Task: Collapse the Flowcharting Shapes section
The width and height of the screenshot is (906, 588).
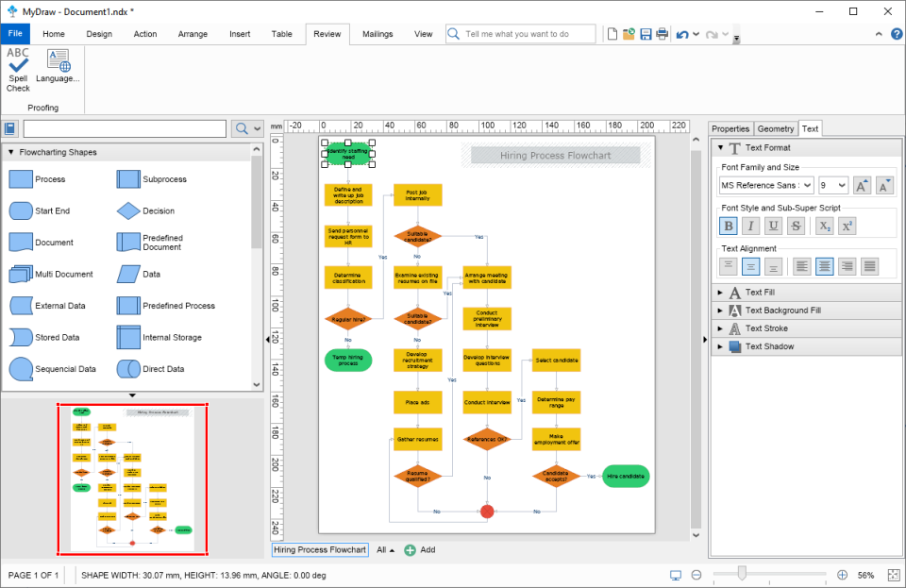Action: 10,151
